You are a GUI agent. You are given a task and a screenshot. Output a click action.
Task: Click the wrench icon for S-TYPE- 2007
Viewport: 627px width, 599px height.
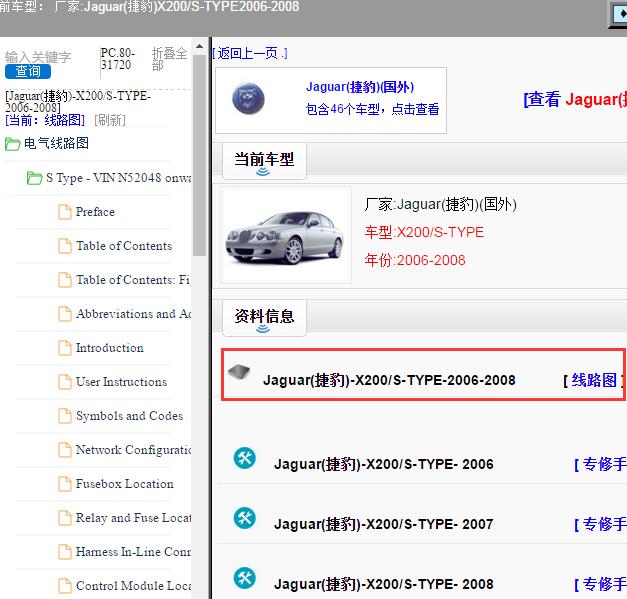pyautogui.click(x=245, y=518)
